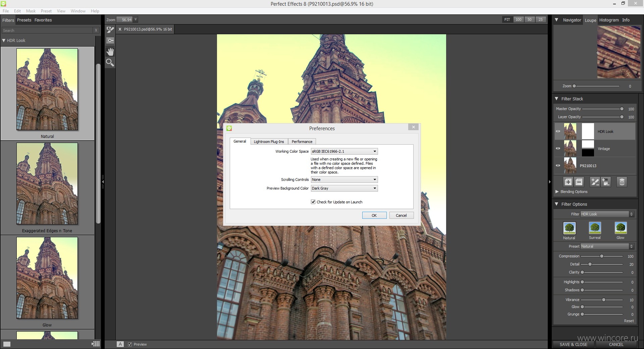Image resolution: width=644 pixels, height=349 pixels.
Task: Collapse the right panel arrow
Action: (549, 182)
